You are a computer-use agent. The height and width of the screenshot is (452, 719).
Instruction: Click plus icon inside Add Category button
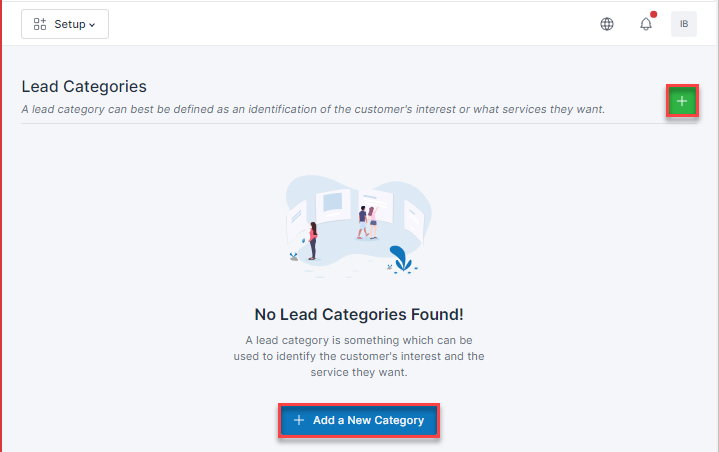(x=298, y=420)
